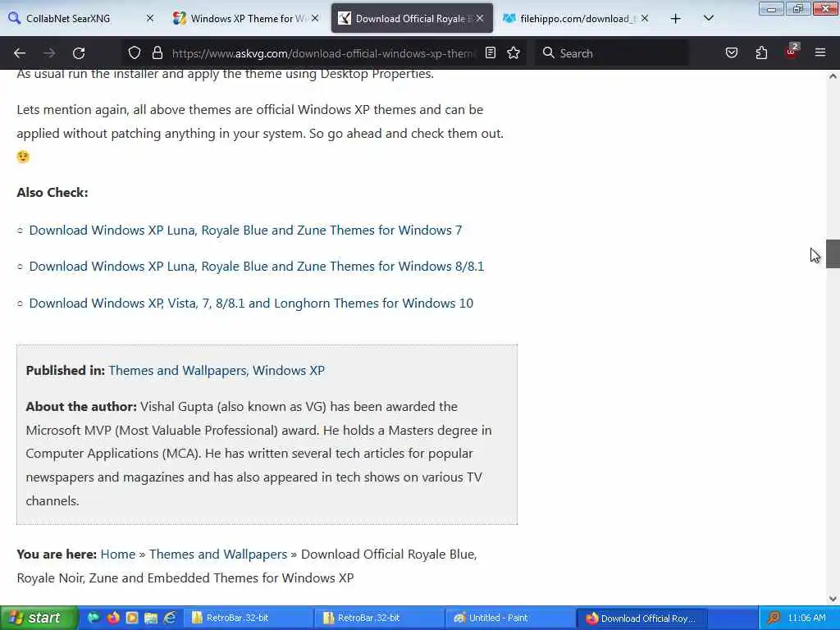840x630 pixels.
Task: Click the vertical scrollbar thumb
Action: pyautogui.click(x=833, y=253)
